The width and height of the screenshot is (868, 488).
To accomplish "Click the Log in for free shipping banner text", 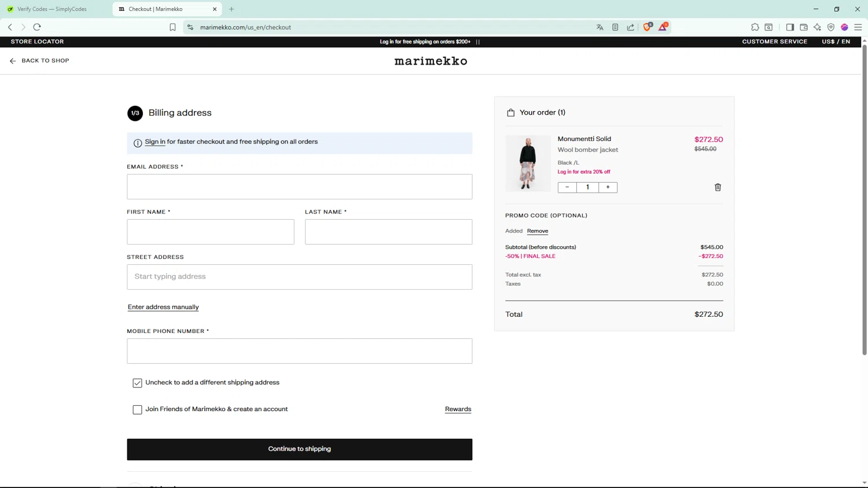I will [425, 42].
